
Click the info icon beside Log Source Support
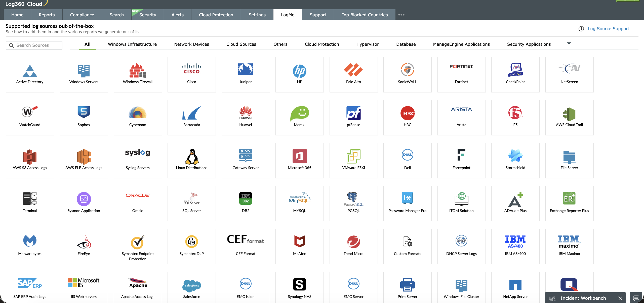(x=581, y=29)
